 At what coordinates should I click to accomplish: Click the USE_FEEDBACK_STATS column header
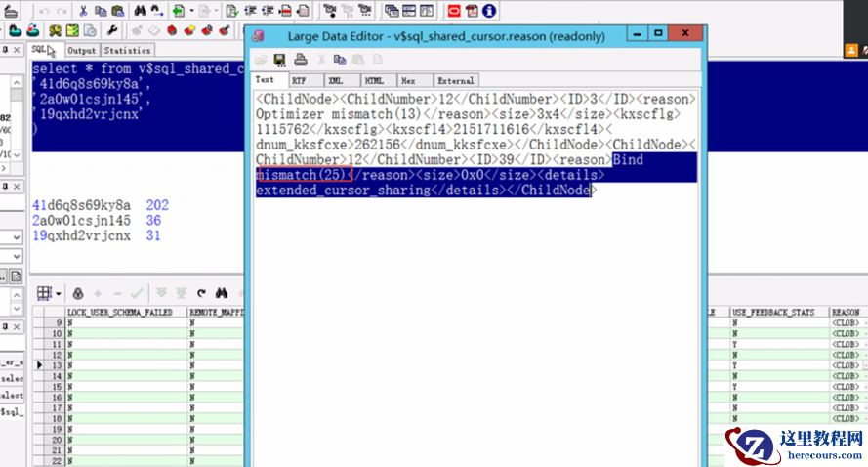[778, 313]
